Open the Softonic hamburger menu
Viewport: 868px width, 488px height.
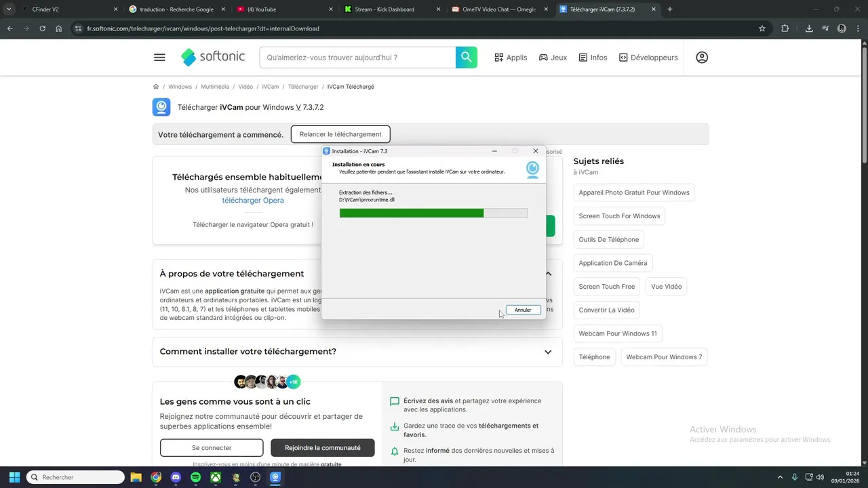pos(159,58)
